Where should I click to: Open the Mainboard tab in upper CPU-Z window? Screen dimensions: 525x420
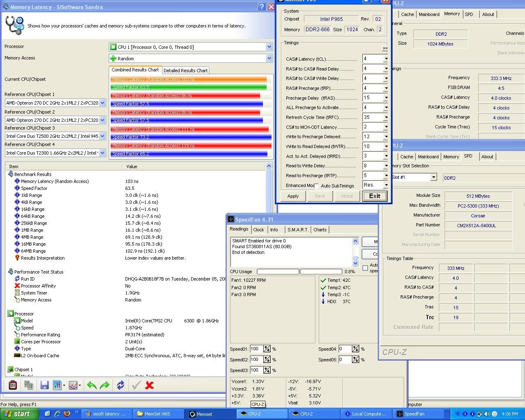tap(429, 14)
